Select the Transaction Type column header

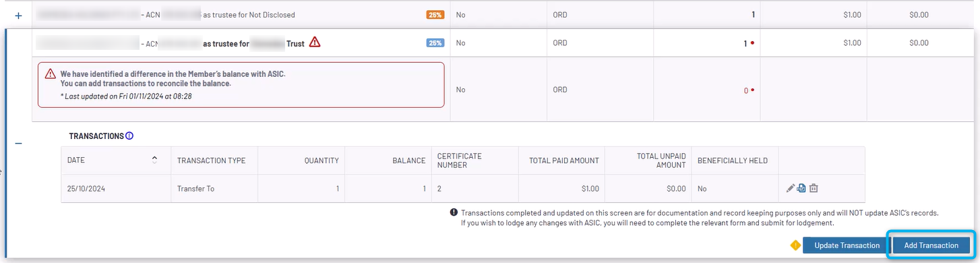tap(211, 160)
